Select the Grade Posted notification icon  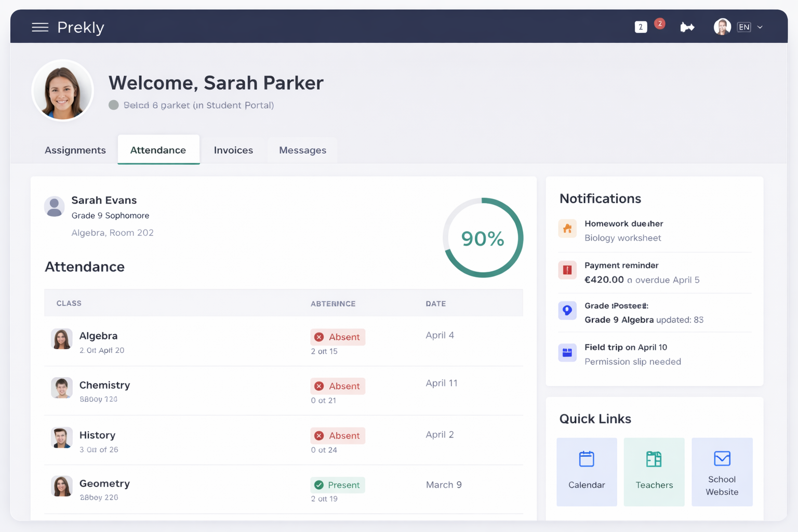tap(567, 310)
